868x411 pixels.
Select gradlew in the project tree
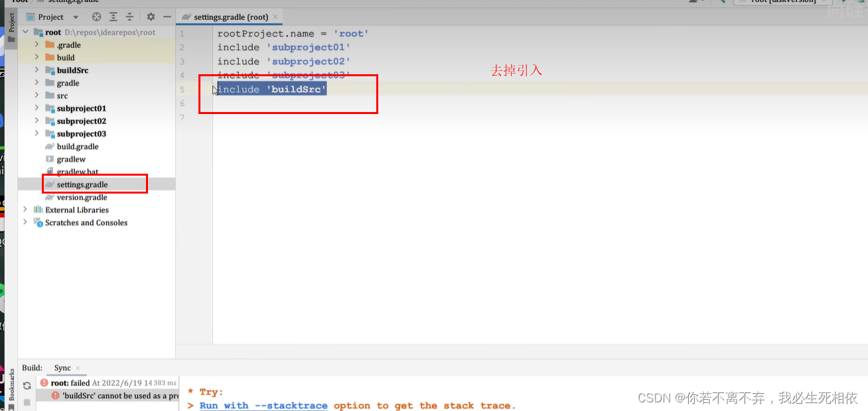pos(71,159)
